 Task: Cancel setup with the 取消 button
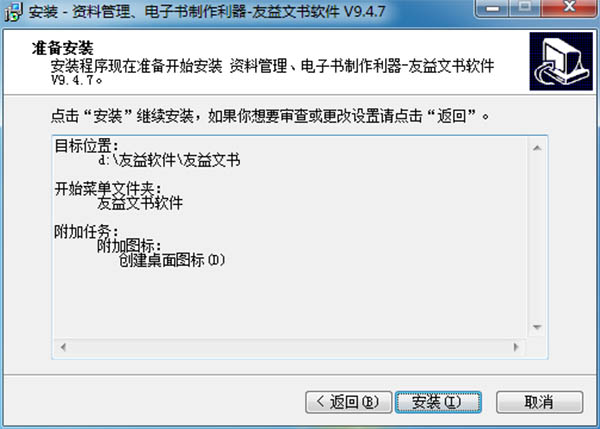(x=540, y=402)
